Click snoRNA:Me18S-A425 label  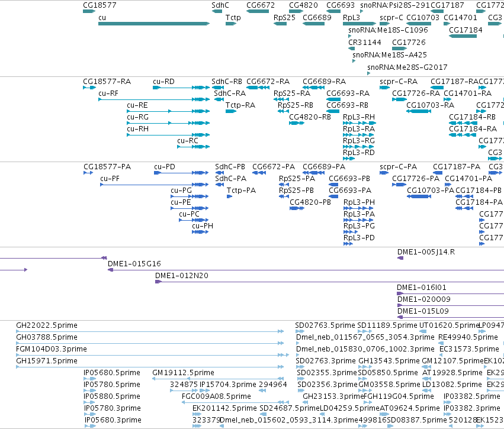[390, 55]
